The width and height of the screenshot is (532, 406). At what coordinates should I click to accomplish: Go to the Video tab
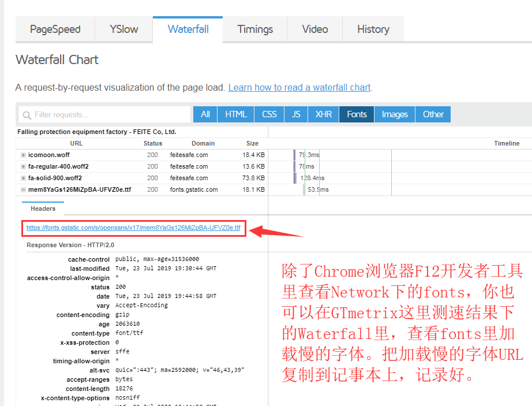click(x=315, y=29)
